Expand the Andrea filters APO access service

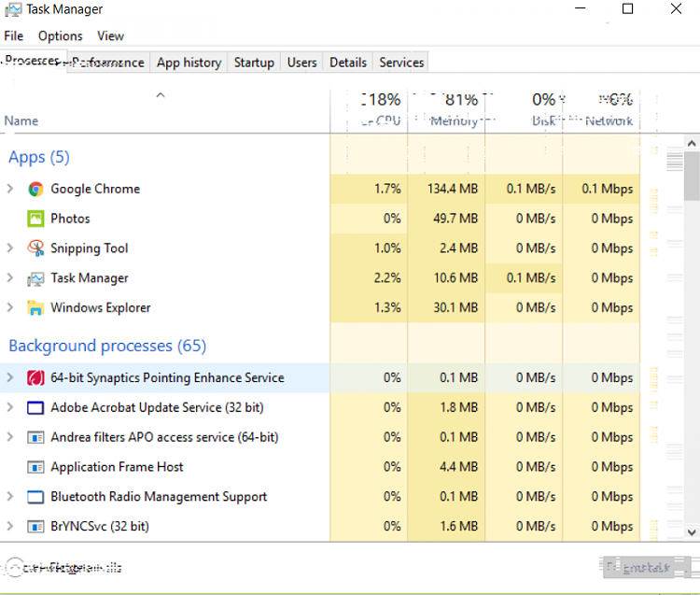click(10, 437)
